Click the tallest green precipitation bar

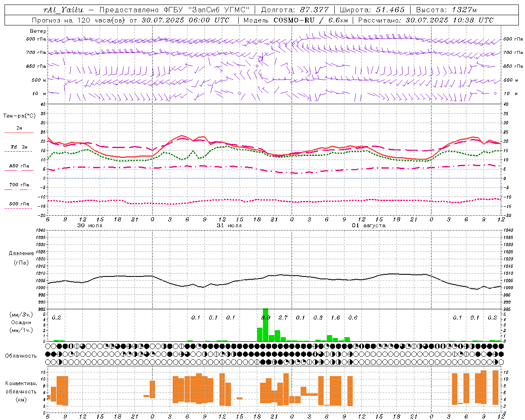265,325
